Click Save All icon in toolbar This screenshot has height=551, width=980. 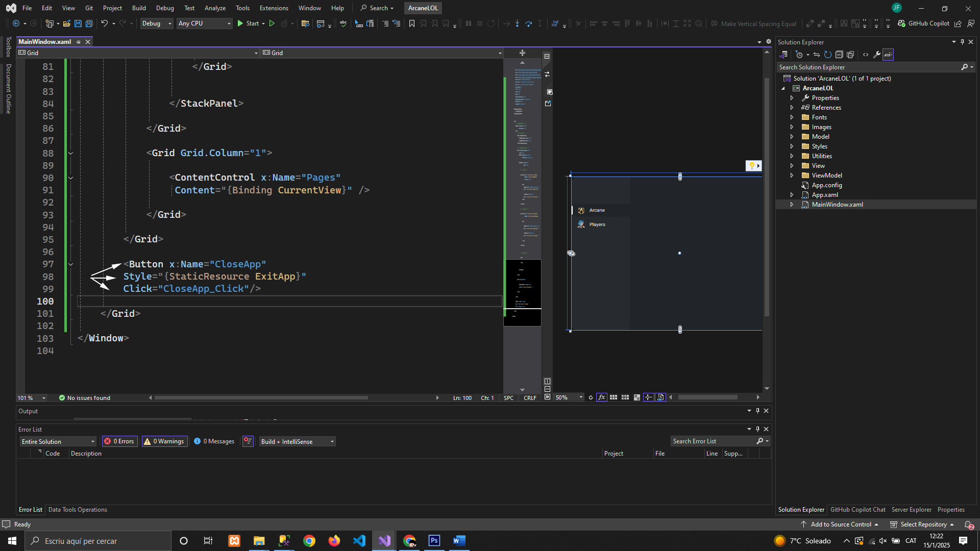click(89, 23)
